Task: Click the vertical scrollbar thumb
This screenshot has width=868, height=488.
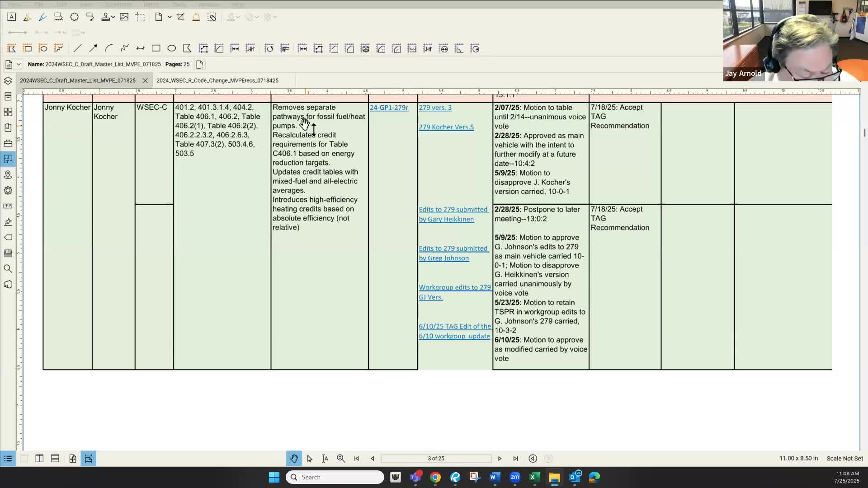Action: [864, 133]
